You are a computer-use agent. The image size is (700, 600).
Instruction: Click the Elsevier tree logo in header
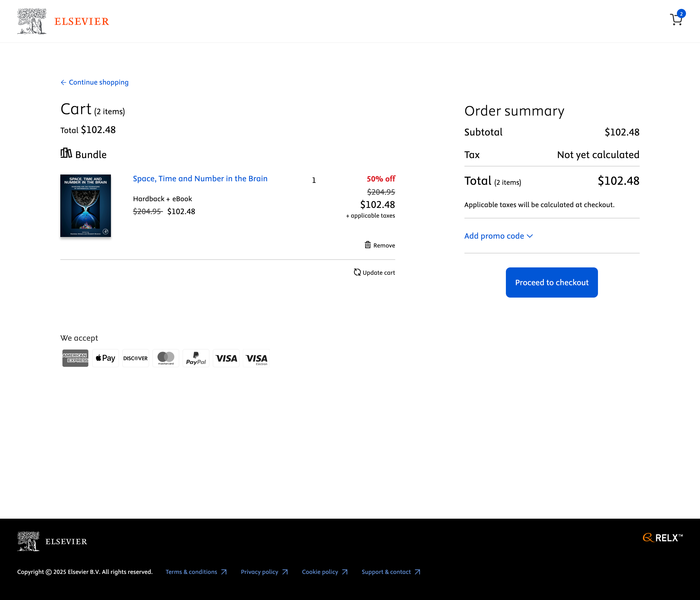pos(32,21)
